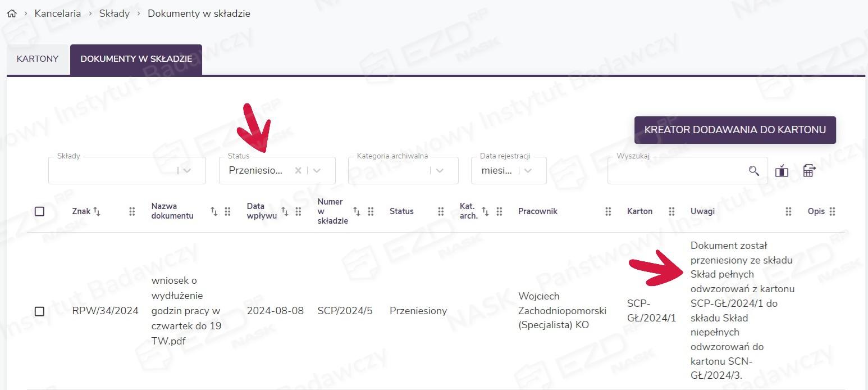Open the Data rejestracji dropdown

point(528,171)
